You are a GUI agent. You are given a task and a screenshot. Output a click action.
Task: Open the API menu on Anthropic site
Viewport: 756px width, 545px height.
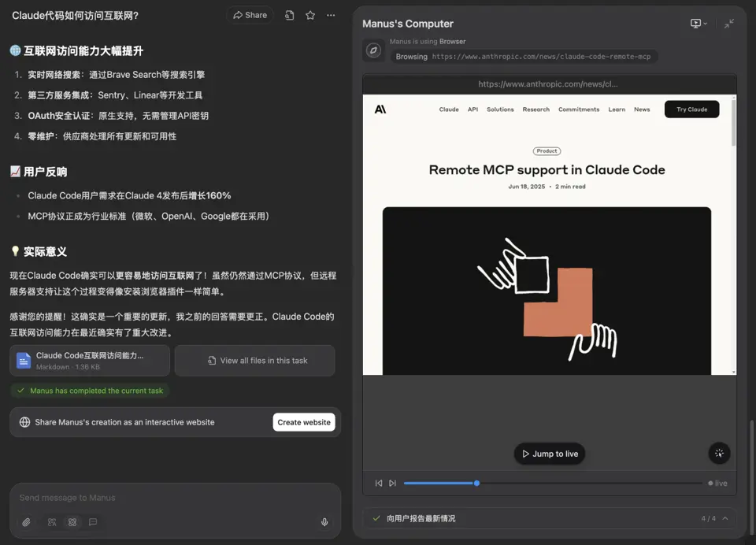[x=472, y=109]
